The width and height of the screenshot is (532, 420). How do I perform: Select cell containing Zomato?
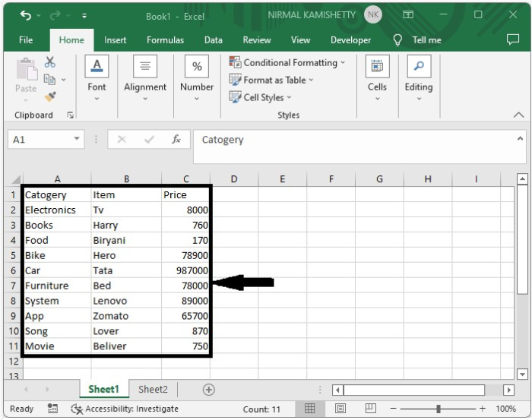tap(126, 316)
